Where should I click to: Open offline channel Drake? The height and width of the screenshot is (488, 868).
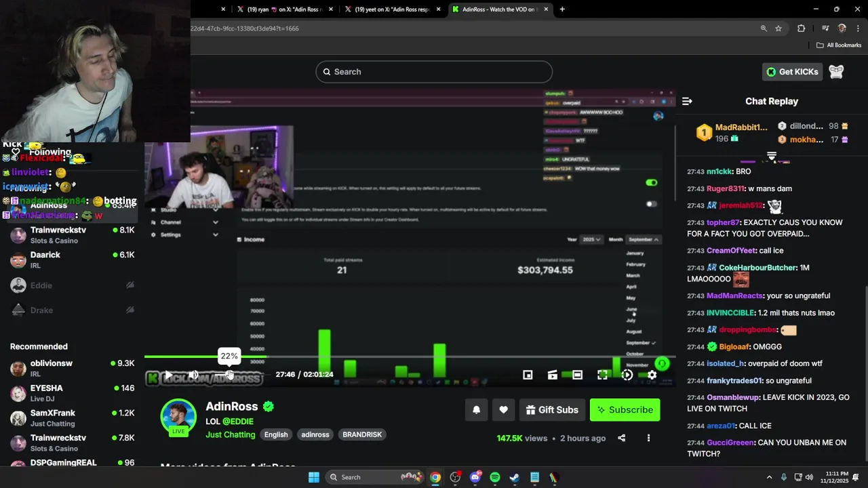tap(73, 310)
